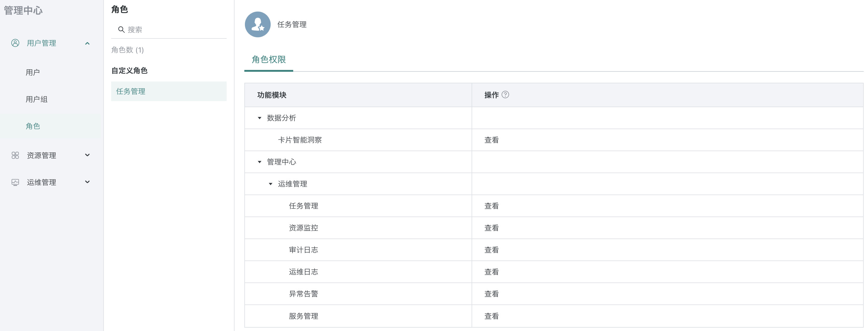The image size is (868, 331).
Task: Open the 用户 sidebar menu item
Action: click(x=33, y=72)
